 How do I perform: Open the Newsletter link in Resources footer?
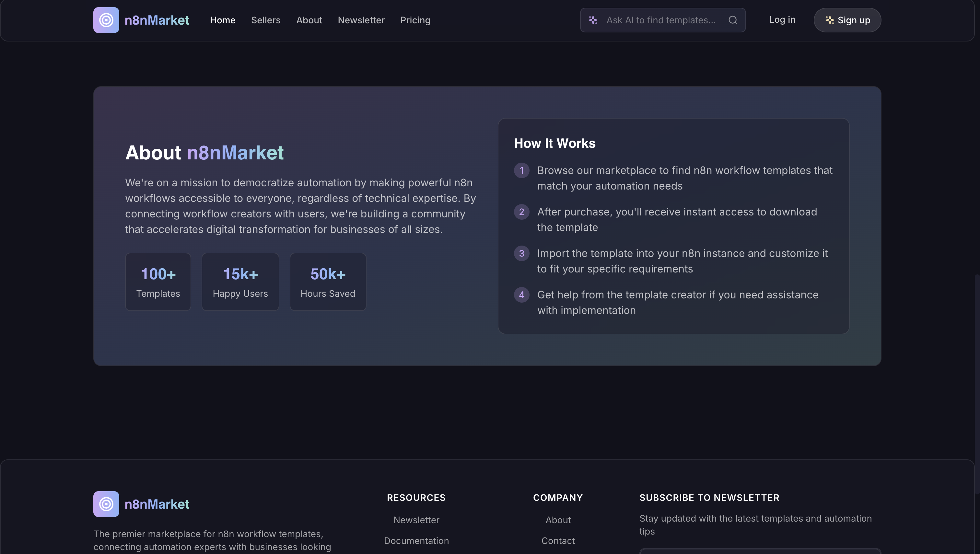(x=416, y=520)
